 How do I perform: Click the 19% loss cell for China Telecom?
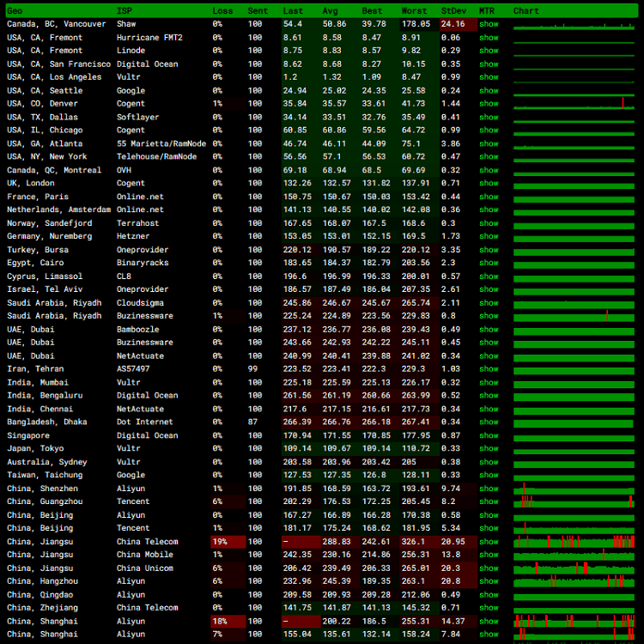[218, 542]
